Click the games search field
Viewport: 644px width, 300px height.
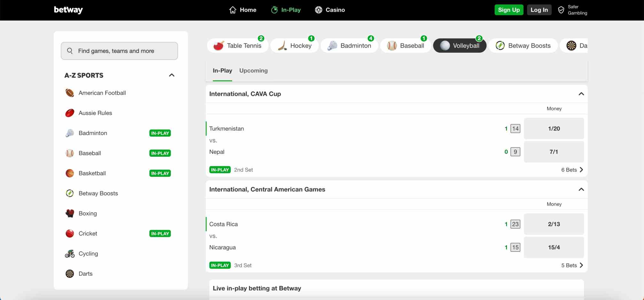pyautogui.click(x=119, y=51)
